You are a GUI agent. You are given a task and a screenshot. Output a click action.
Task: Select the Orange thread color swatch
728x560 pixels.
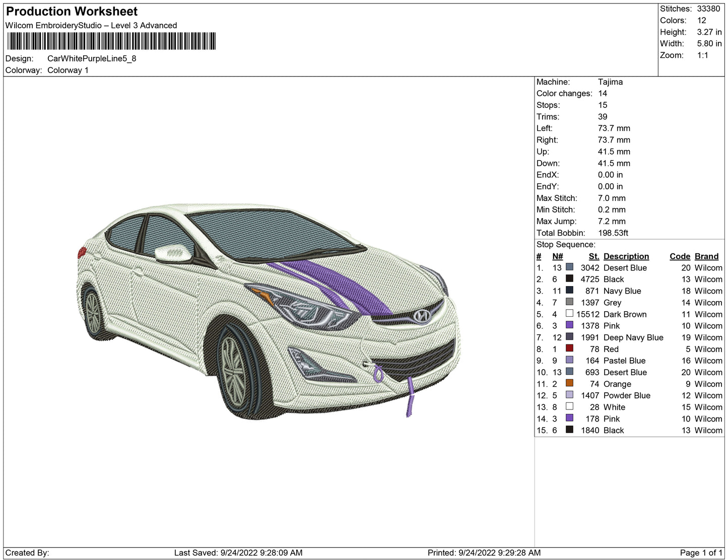point(569,383)
